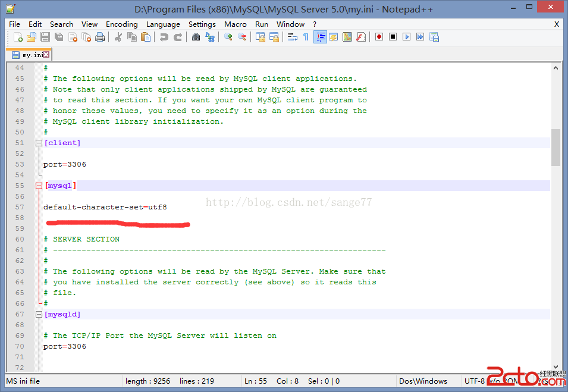Image resolution: width=568 pixels, height=392 pixels.
Task: Toggle word wrap in the toolbar
Action: [293, 37]
